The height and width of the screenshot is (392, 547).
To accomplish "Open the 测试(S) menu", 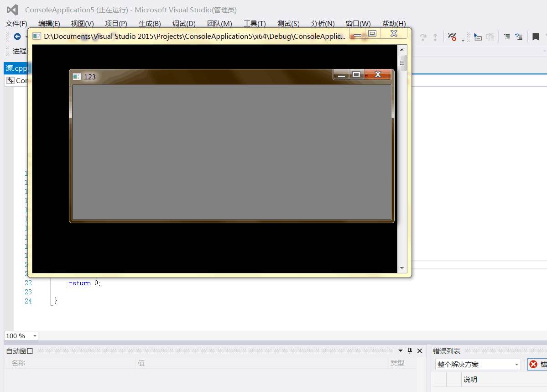I will pos(288,23).
